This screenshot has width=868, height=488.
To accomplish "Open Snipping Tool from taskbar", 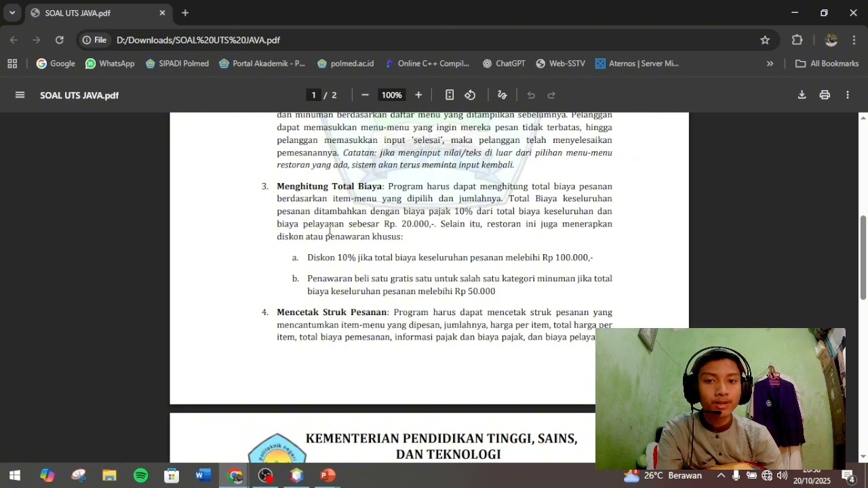I will pyautogui.click(x=79, y=475).
